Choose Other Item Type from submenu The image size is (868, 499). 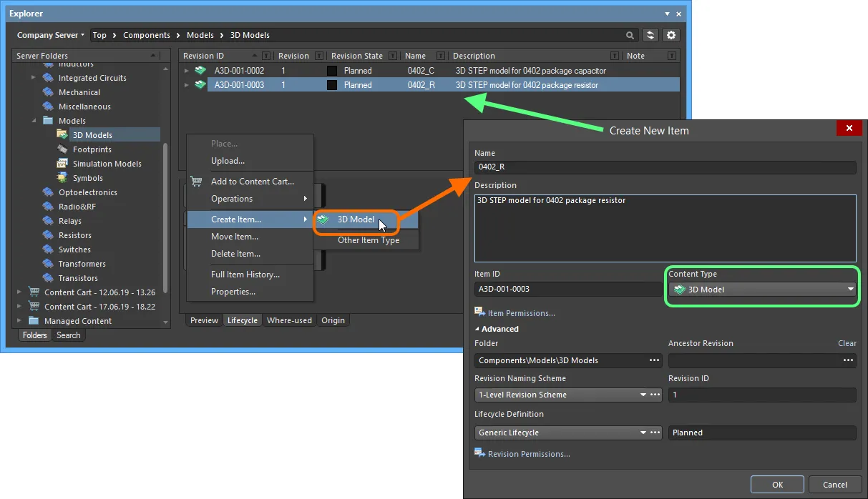[366, 240]
